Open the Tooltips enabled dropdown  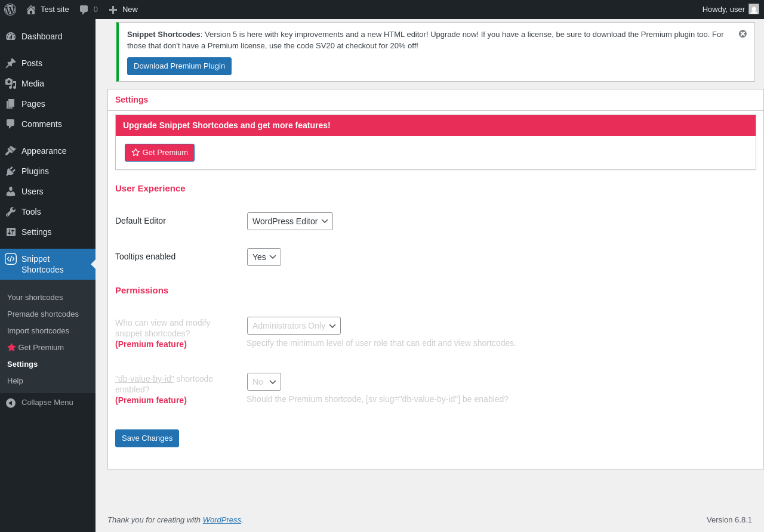coord(264,257)
